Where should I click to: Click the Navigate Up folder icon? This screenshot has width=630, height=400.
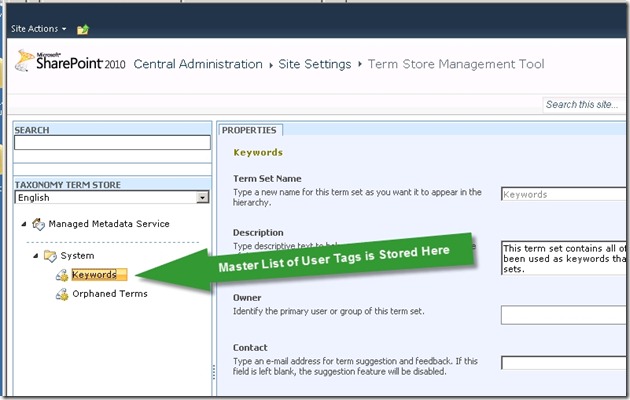point(83,29)
